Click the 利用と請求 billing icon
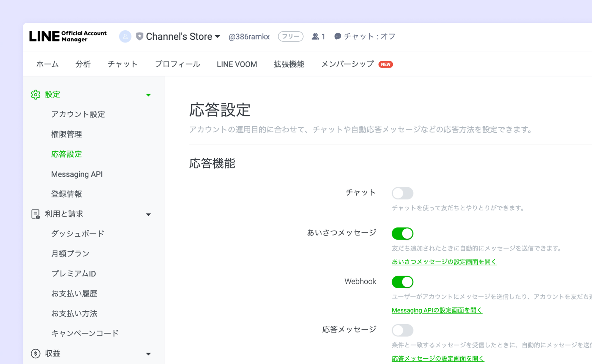This screenshot has width=592, height=364. pos(36,214)
